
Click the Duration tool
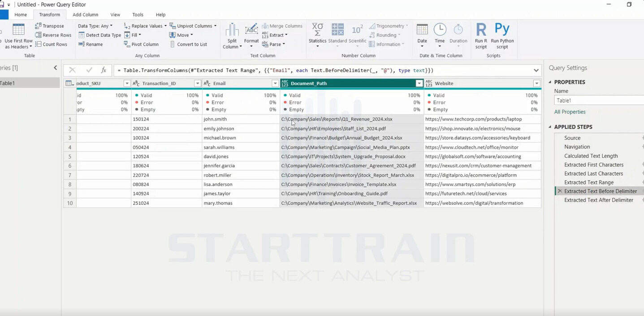(458, 36)
